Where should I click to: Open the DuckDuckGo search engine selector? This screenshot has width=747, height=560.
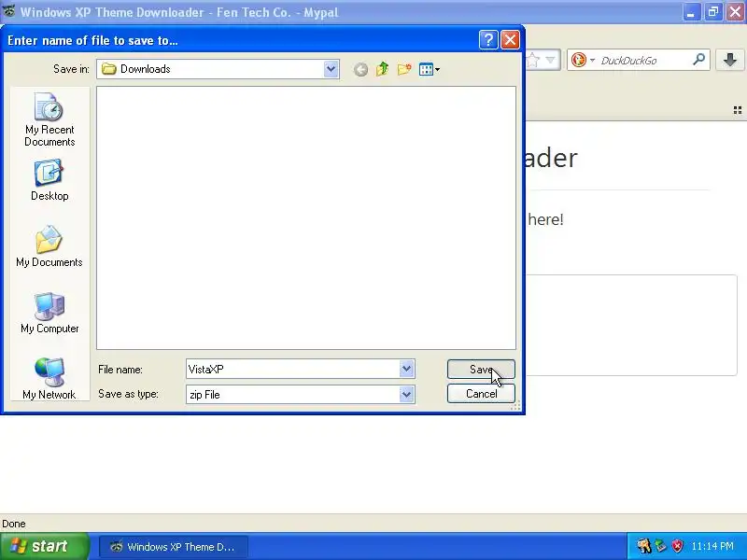coord(583,60)
